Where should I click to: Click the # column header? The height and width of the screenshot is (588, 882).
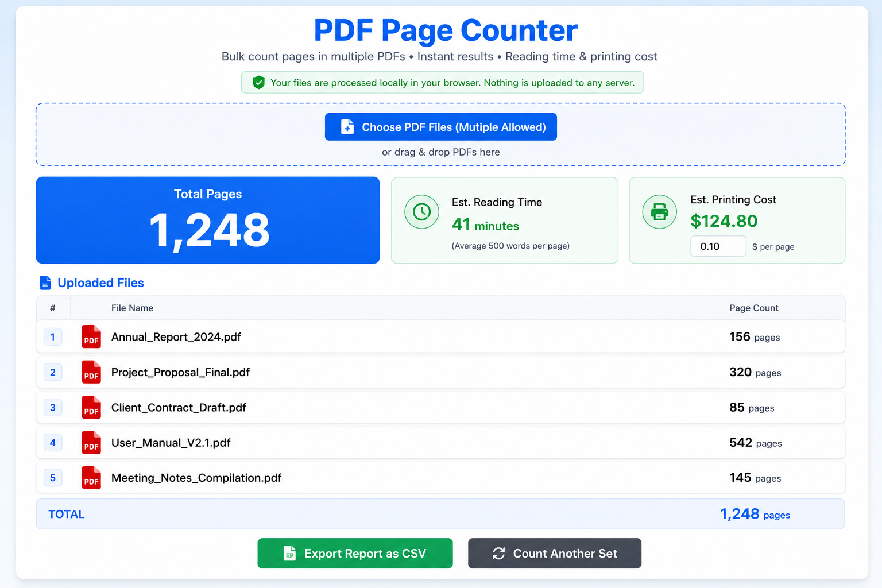pyautogui.click(x=53, y=308)
